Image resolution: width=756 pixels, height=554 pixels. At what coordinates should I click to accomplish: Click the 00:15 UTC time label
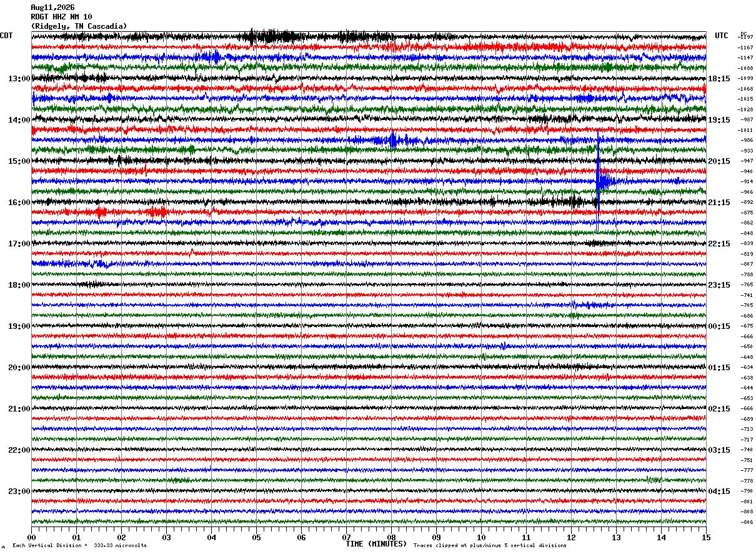click(719, 326)
